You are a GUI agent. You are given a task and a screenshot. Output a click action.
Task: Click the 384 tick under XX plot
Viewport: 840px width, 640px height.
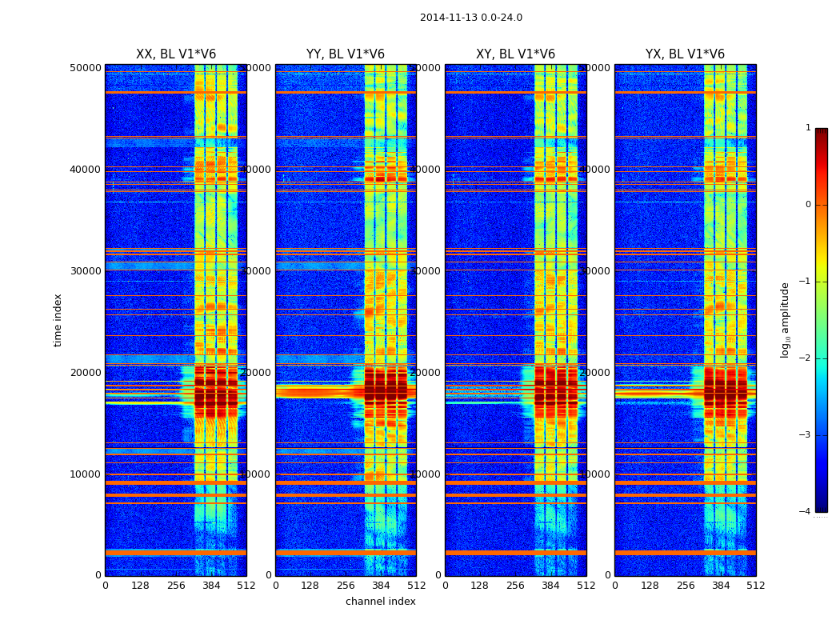tap(211, 586)
